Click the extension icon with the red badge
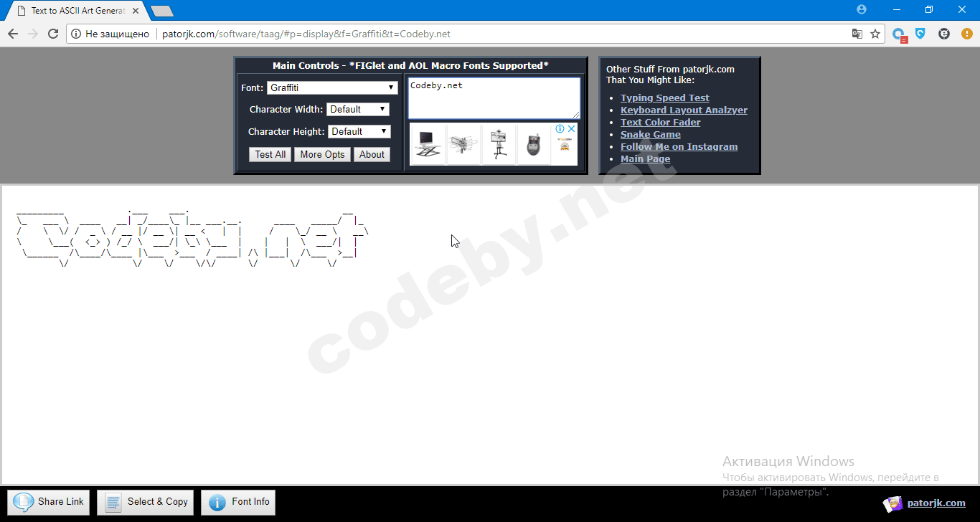This screenshot has height=522, width=980. tap(900, 34)
